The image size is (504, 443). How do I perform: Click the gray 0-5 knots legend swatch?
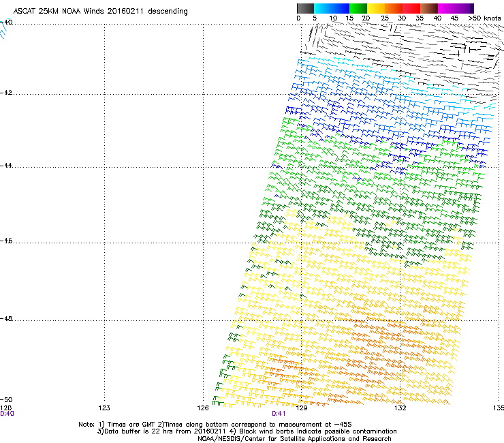point(305,8)
